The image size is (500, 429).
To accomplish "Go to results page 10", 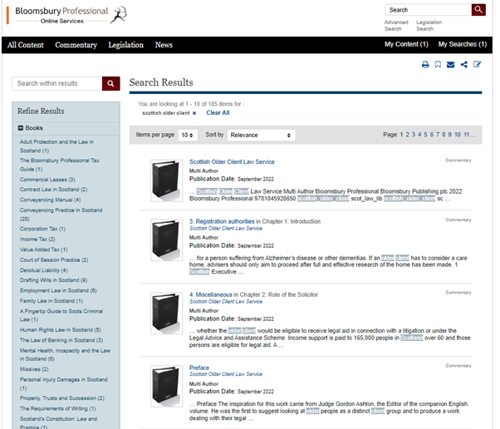I will 457,135.
